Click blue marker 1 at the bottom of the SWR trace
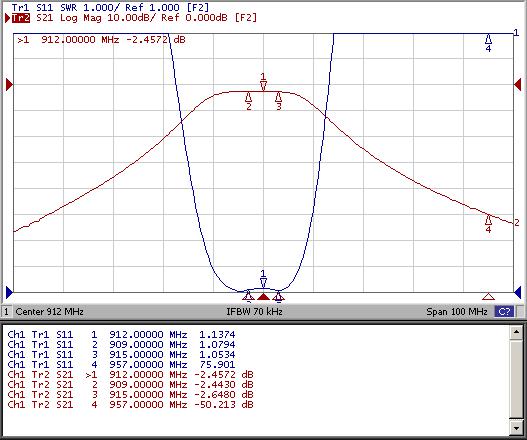This screenshot has height=440, width=527. pyautogui.click(x=264, y=279)
